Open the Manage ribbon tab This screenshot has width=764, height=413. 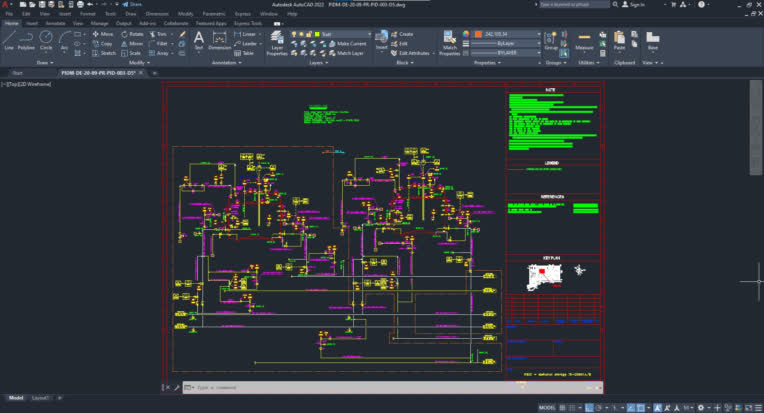99,23
